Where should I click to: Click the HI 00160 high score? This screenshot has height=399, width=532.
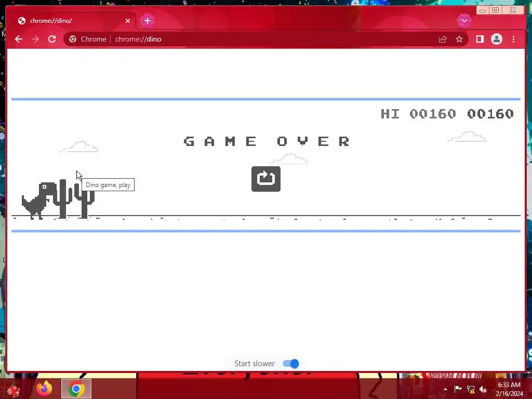pos(418,114)
